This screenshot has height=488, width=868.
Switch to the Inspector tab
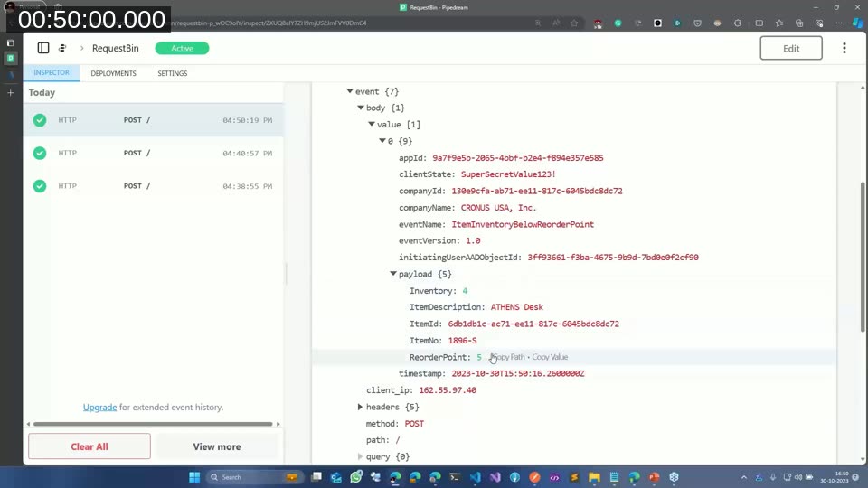pos(52,73)
